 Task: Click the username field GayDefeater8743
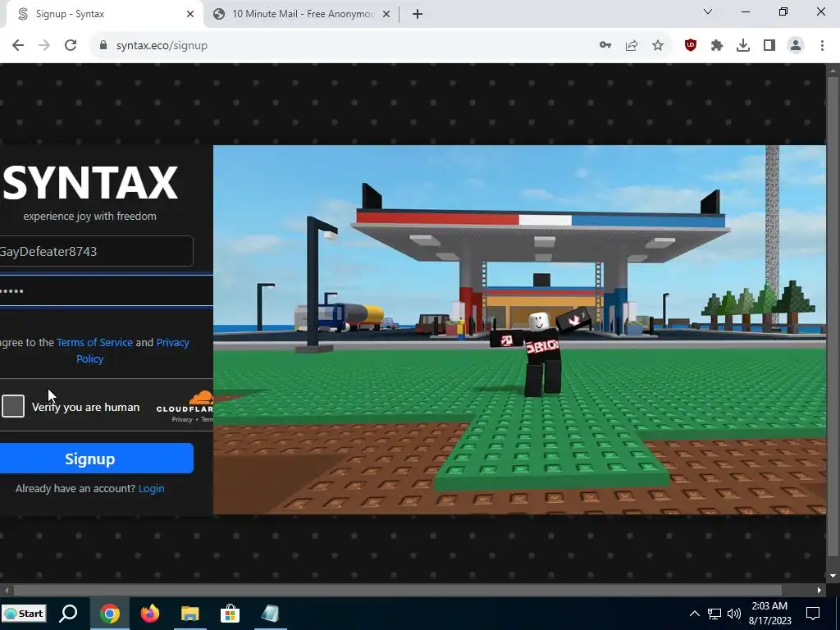(x=97, y=251)
